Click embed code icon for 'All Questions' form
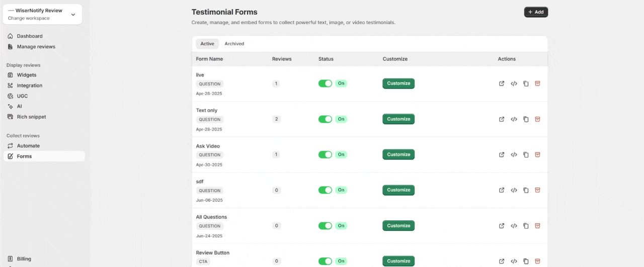The width and height of the screenshot is (644, 267). [x=514, y=226]
